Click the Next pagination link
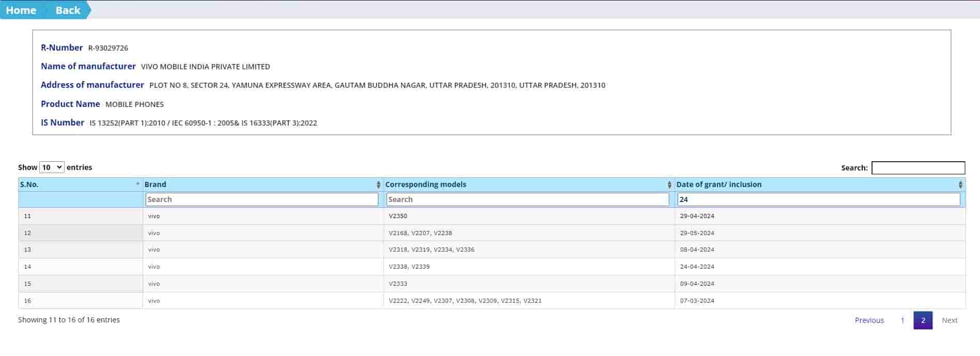The image size is (980, 356). pos(949,320)
